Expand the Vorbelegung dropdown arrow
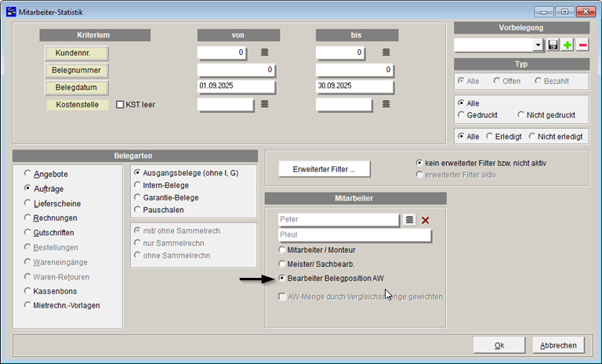 coord(539,45)
